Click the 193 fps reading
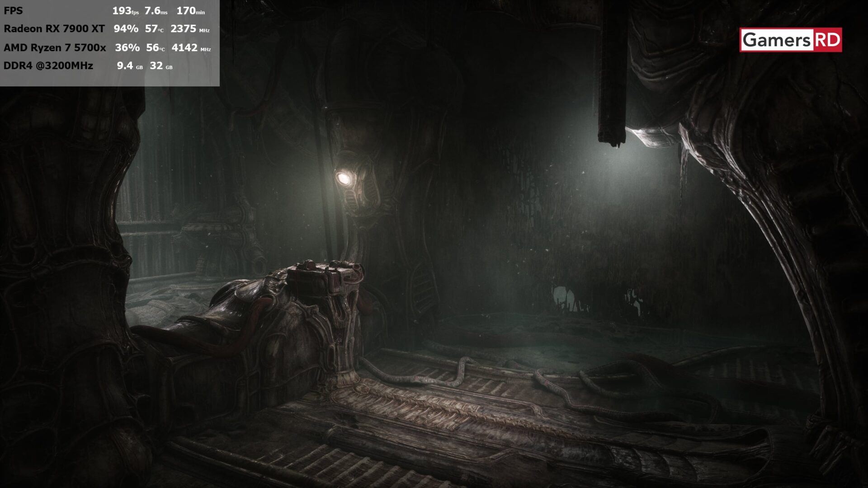Viewport: 868px width, 488px height. [126, 11]
